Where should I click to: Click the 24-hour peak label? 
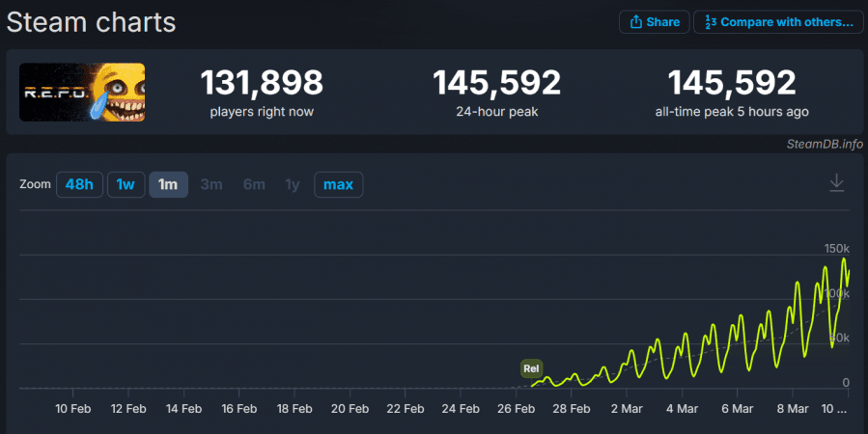click(x=496, y=112)
